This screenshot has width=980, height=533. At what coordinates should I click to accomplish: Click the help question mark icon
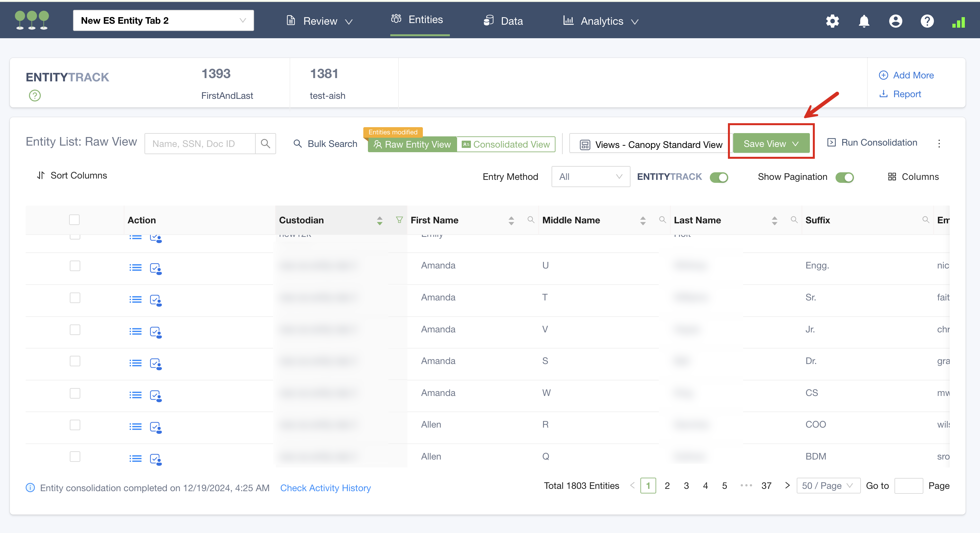coord(927,21)
